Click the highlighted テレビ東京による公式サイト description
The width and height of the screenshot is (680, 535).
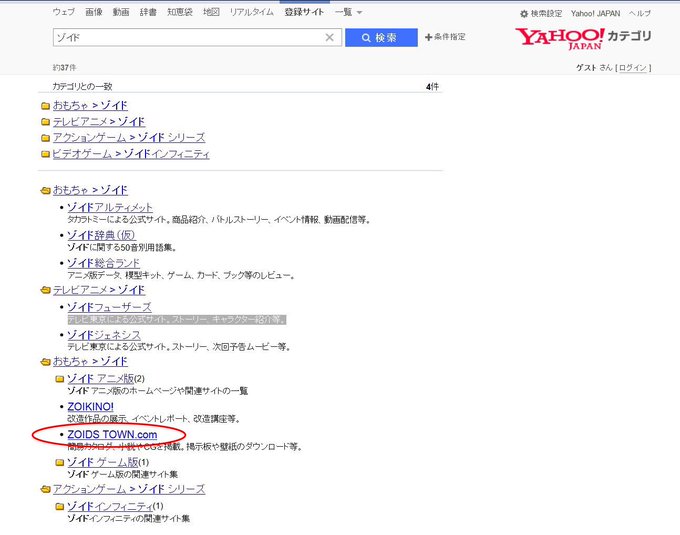177,320
